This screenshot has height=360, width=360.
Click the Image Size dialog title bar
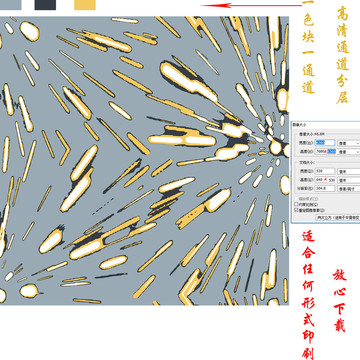[x=326, y=124]
